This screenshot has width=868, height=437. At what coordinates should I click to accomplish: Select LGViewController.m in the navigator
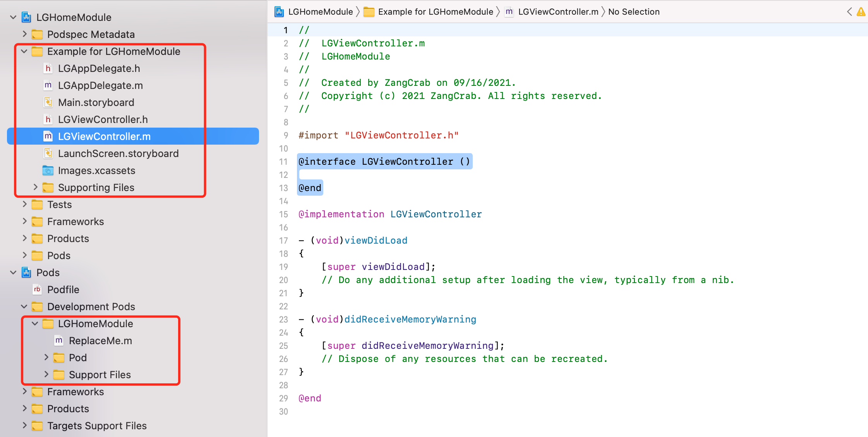133,136
